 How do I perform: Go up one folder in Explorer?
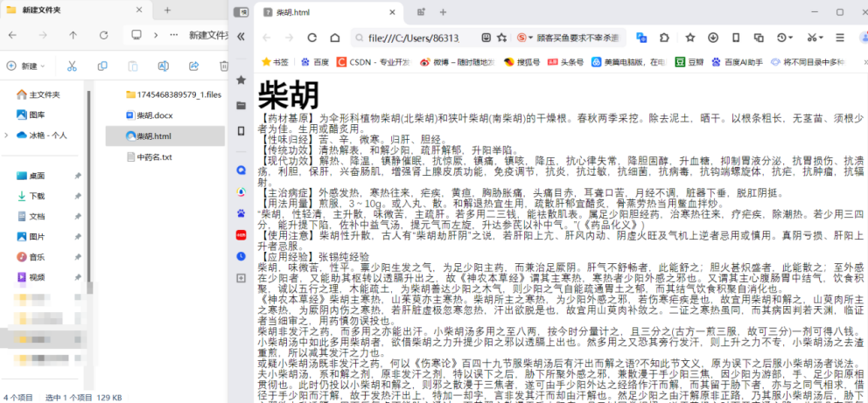point(73,35)
